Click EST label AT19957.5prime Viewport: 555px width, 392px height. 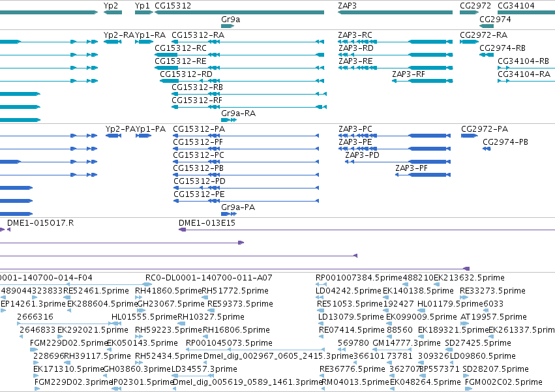click(494, 317)
